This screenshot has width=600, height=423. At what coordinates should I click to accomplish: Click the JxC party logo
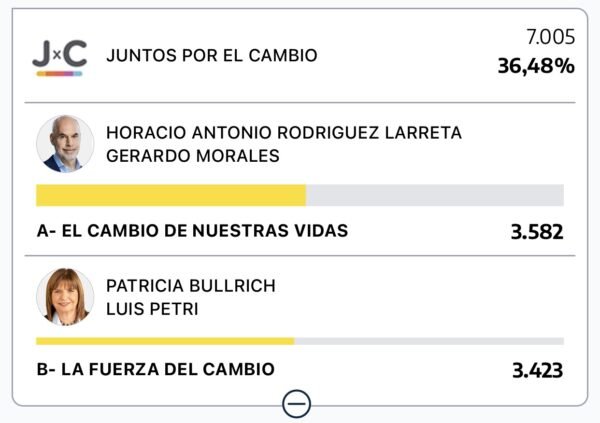[x=59, y=55]
